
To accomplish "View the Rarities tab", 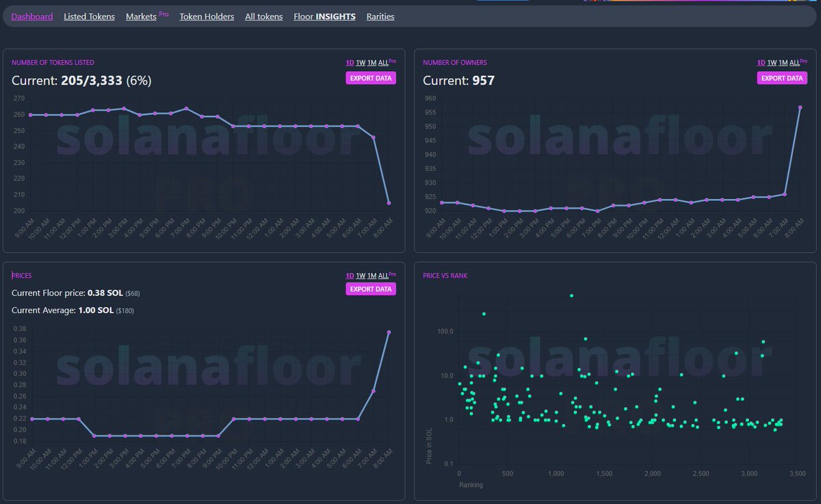I will 380,16.
